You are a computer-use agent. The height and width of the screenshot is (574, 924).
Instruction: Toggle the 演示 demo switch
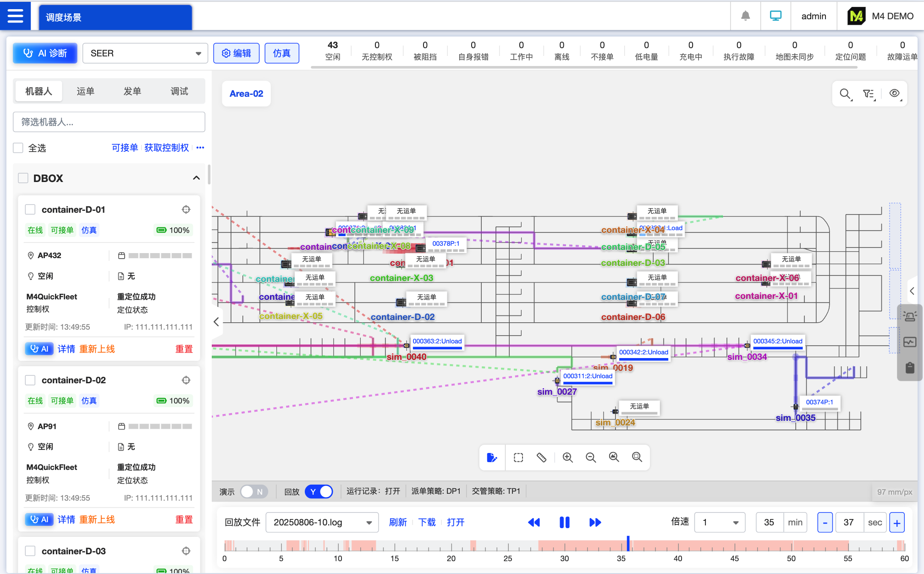click(x=253, y=491)
